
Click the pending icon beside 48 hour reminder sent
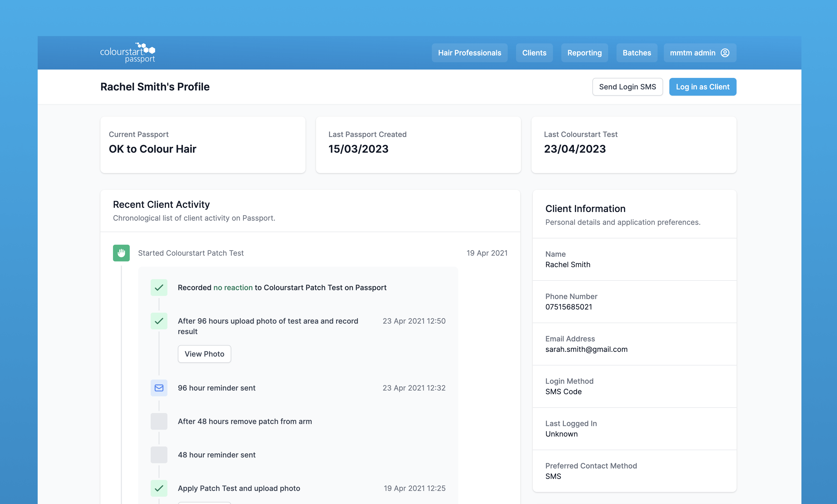(159, 455)
